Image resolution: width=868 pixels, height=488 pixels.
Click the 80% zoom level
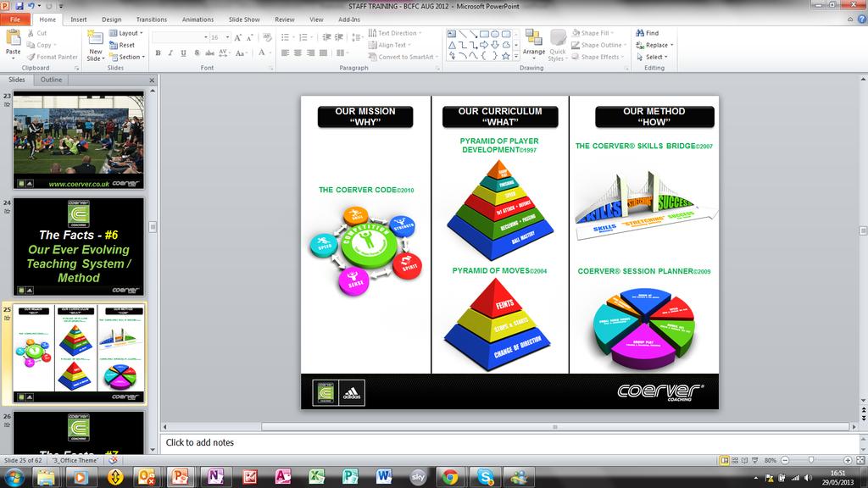click(x=770, y=460)
